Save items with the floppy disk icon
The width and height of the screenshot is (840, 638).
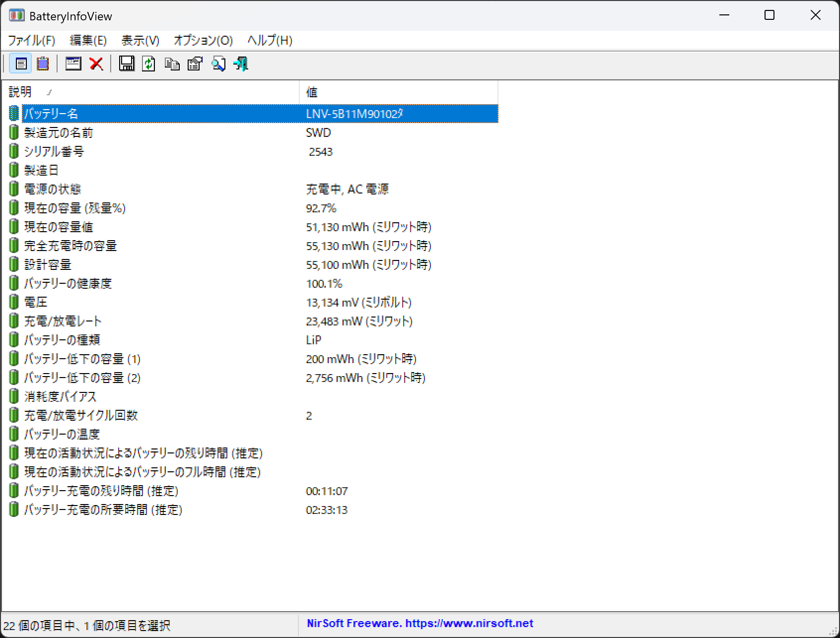127,64
